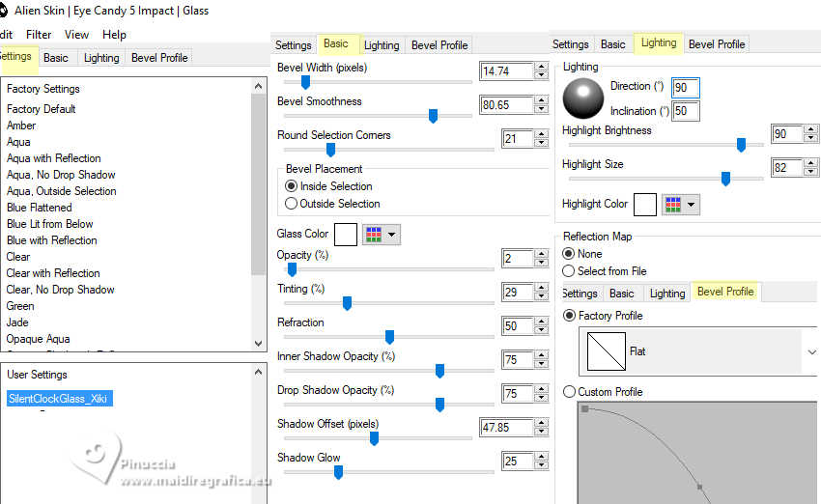Screen dimensions: 821x504
Task: Click the Inner Shadow Opacity slider handle
Action: click(x=439, y=371)
